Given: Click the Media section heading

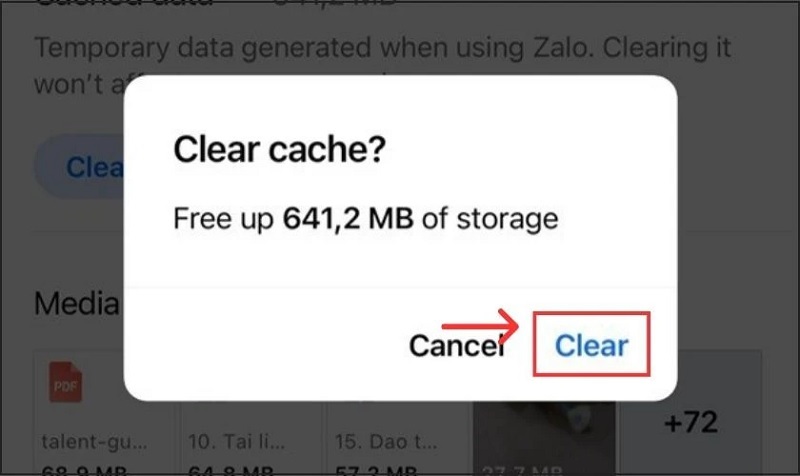Looking at the screenshot, I should (x=78, y=303).
